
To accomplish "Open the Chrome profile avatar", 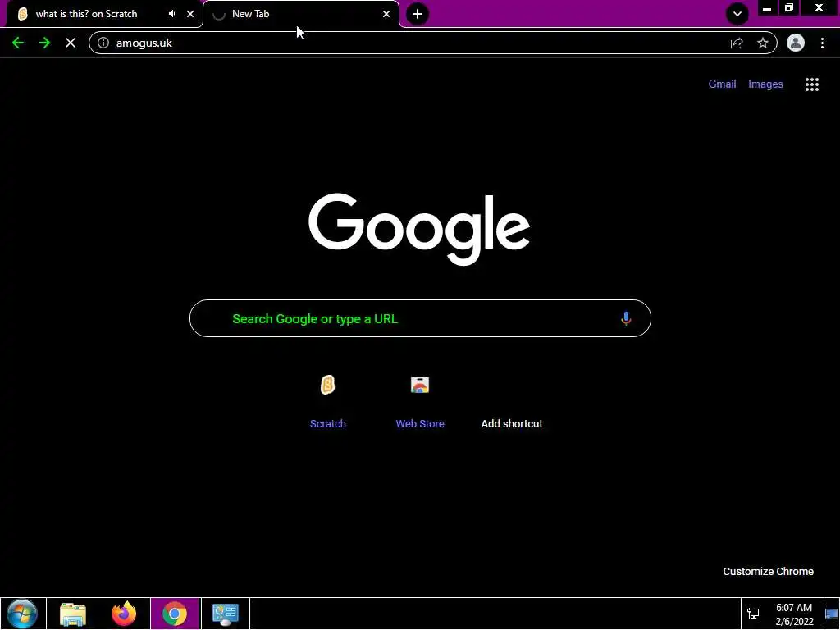I will 796,43.
